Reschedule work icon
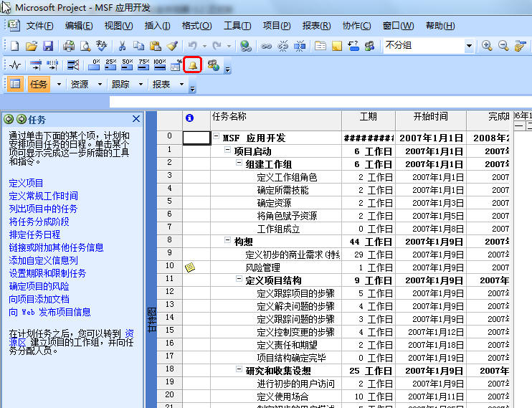 52,65
